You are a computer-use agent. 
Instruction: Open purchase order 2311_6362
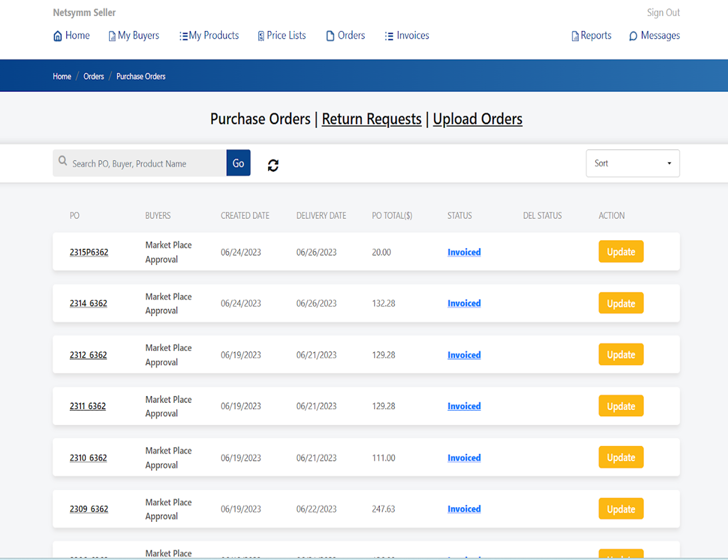click(x=88, y=406)
